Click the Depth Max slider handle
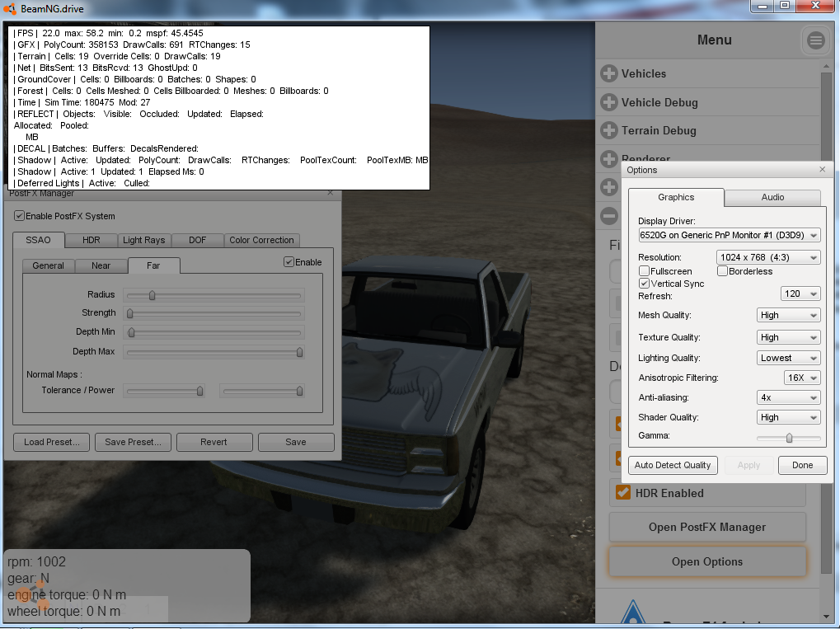The image size is (840, 629). (299, 352)
